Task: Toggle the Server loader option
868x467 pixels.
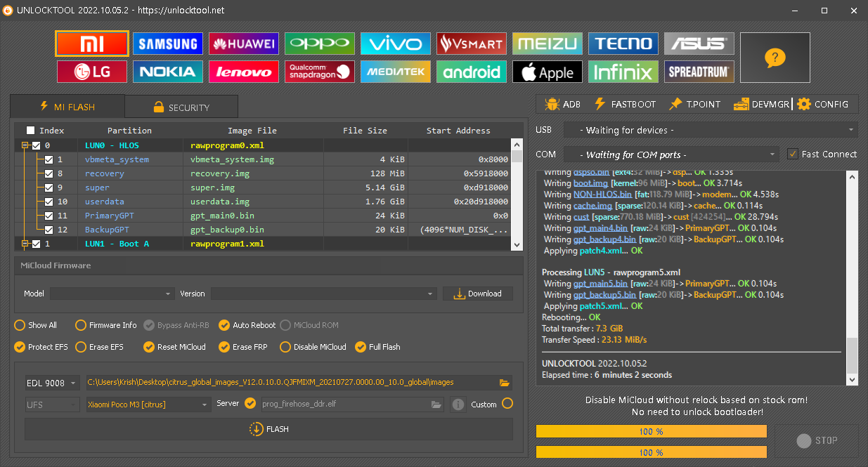Action: [250, 403]
